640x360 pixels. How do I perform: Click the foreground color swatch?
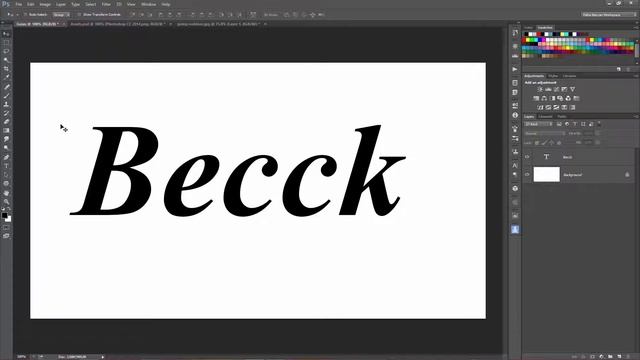point(4,215)
